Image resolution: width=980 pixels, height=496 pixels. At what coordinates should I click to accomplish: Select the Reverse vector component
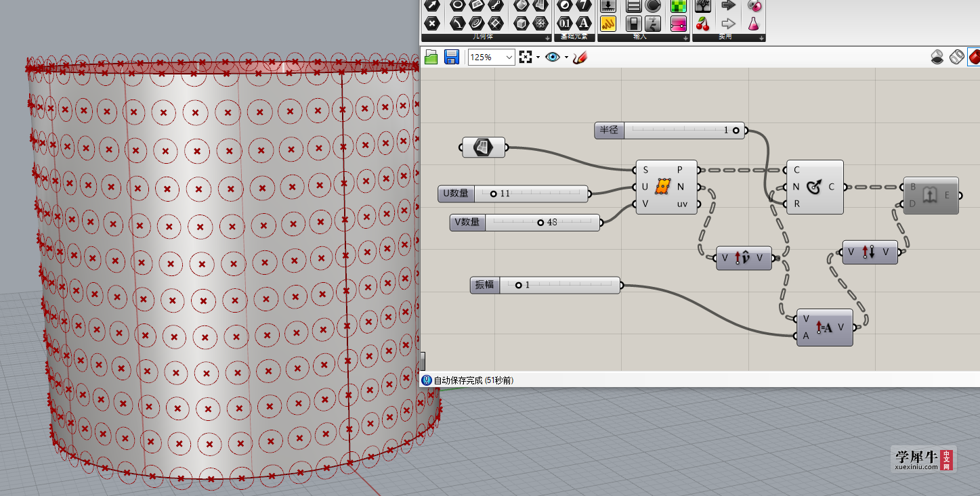point(870,252)
